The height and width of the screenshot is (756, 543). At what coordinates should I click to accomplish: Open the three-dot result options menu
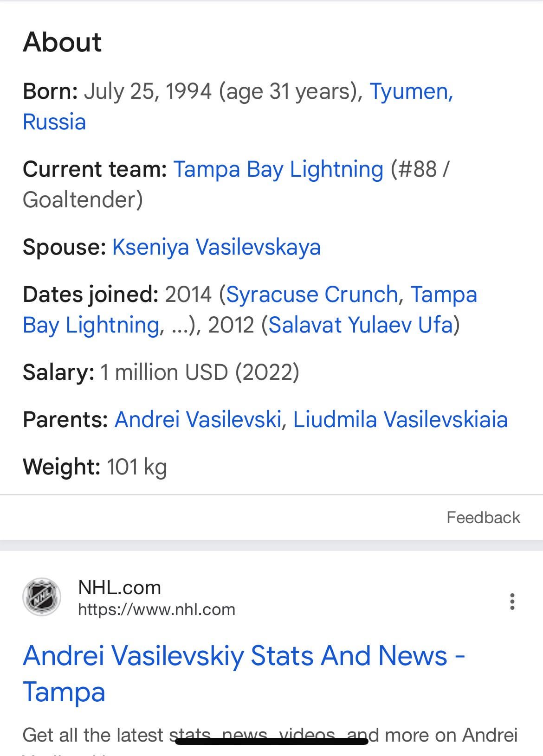pos(512,602)
